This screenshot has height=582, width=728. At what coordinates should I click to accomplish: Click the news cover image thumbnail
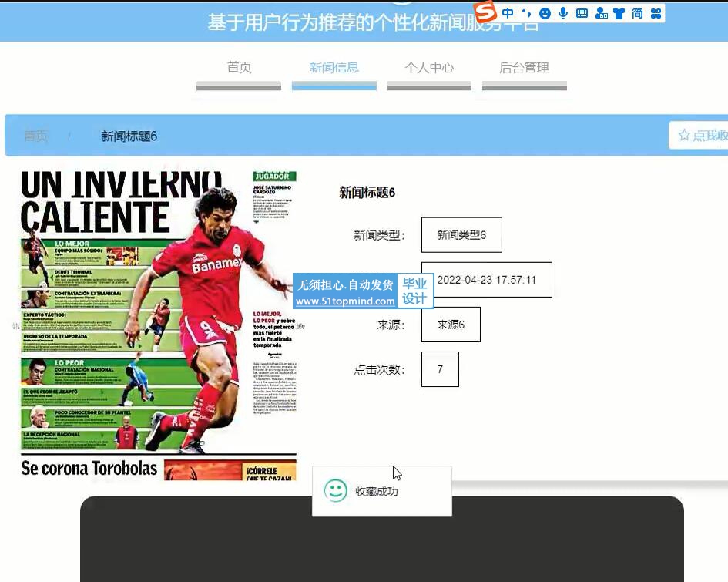[x=159, y=326]
